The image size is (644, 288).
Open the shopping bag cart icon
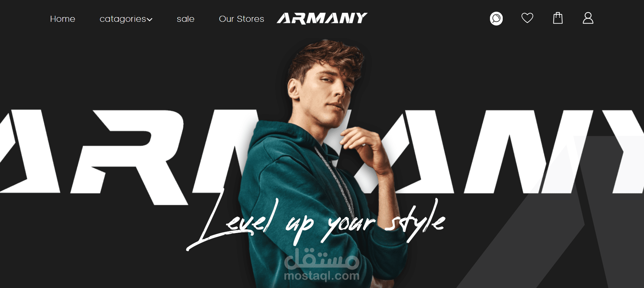coord(558,18)
